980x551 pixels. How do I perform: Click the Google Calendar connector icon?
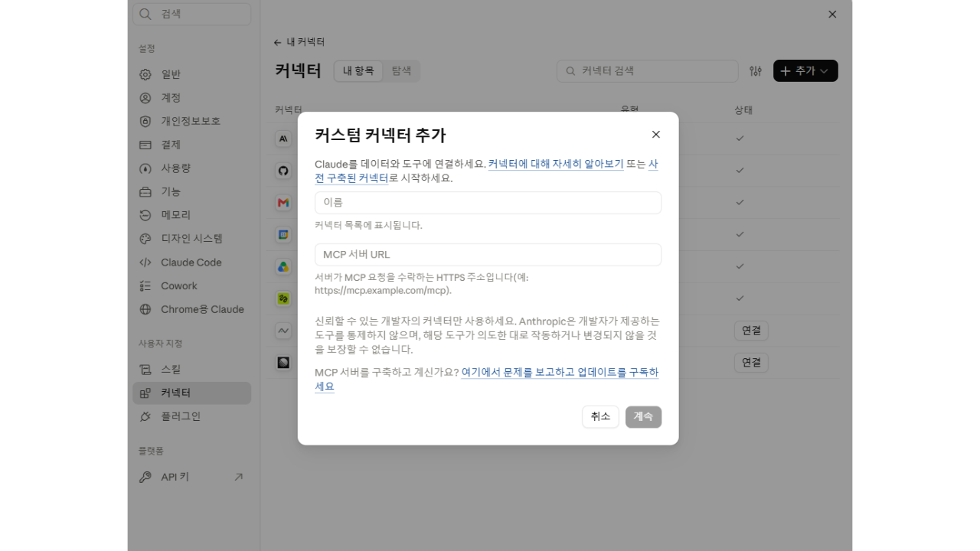(283, 235)
